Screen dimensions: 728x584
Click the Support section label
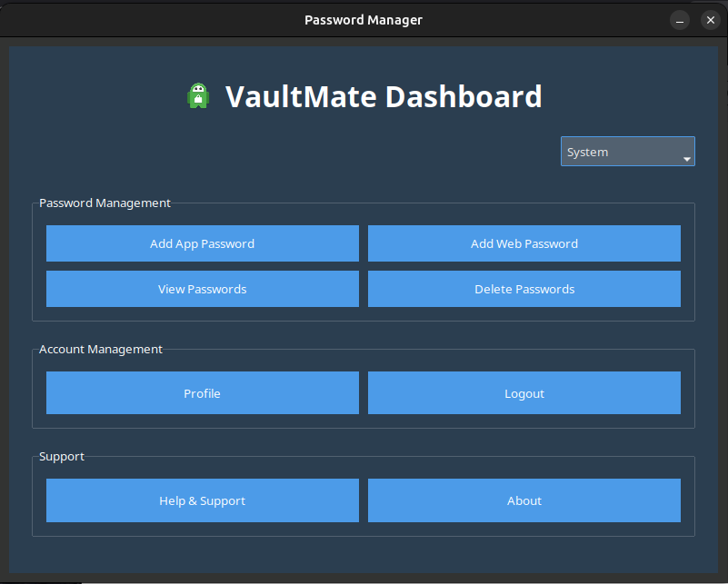point(62,456)
